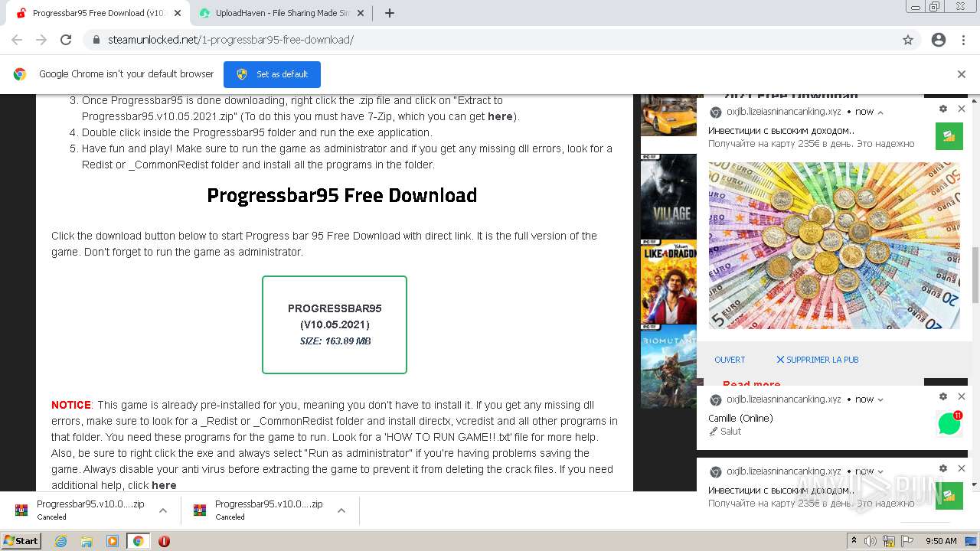The height and width of the screenshot is (551, 980).
Task: Switch to Progressbar95 Free Download tab
Action: click(x=98, y=13)
